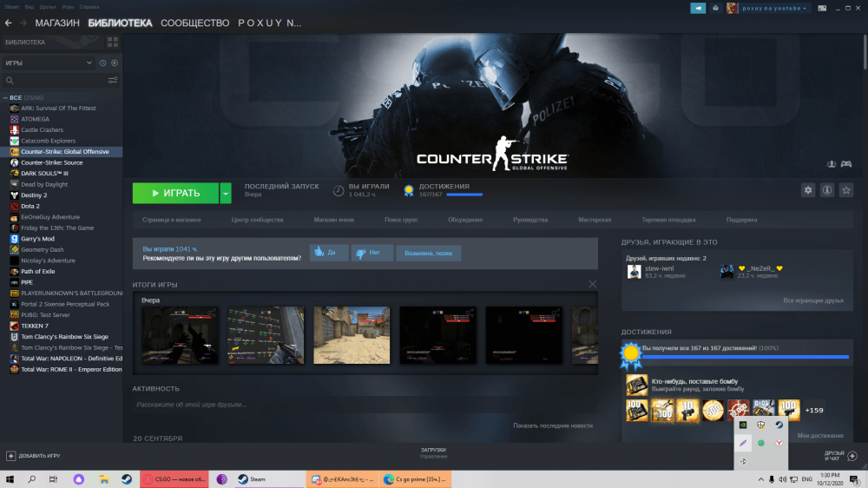Decline recommendation with Нет thumbs down
868x488 pixels.
pyautogui.click(x=372, y=253)
